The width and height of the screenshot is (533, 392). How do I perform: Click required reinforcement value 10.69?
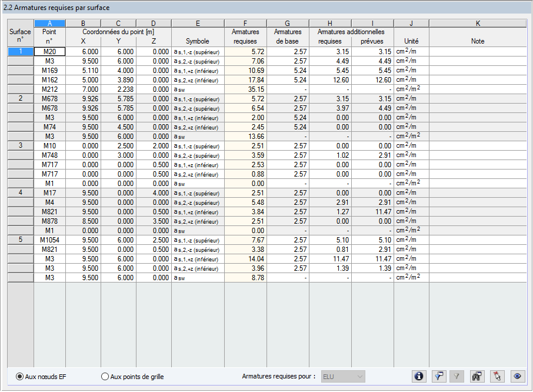click(245, 71)
